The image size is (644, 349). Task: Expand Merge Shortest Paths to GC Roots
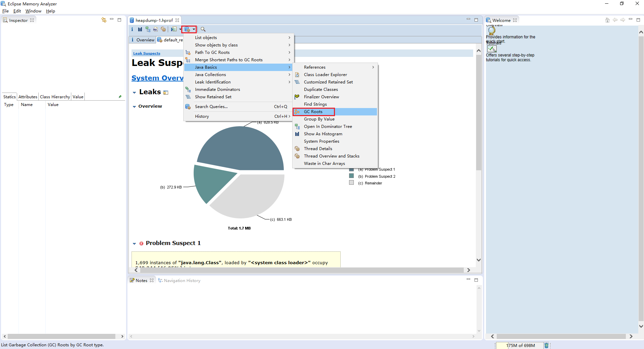coord(239,60)
